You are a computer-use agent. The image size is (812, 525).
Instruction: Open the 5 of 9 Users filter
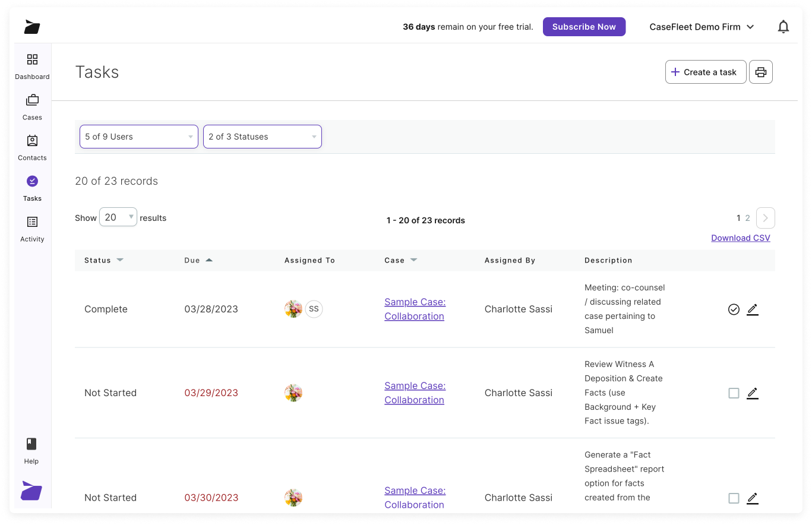coord(138,137)
